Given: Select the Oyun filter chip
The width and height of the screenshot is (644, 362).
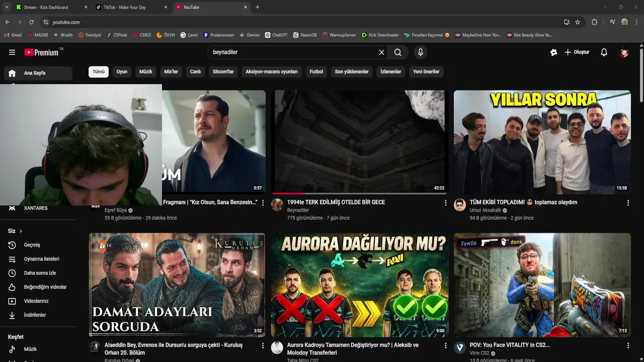Looking at the screenshot, I should 122,71.
